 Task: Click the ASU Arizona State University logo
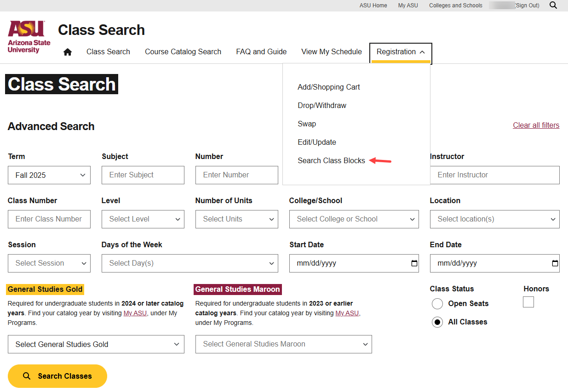tap(29, 37)
